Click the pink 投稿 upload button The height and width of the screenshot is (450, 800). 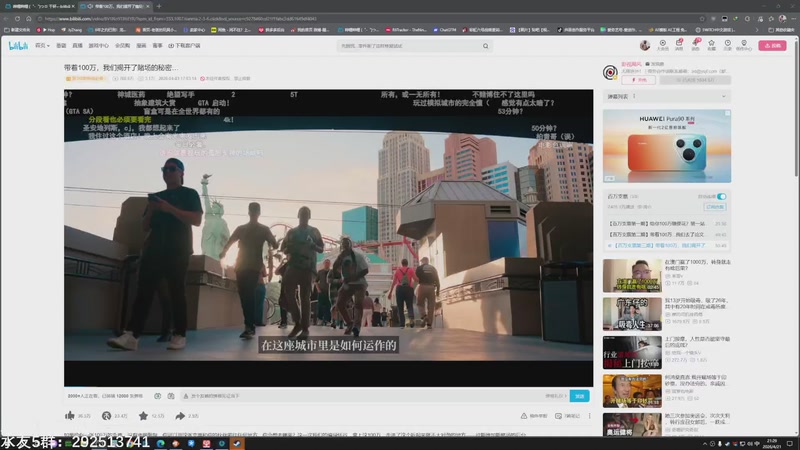click(x=772, y=45)
